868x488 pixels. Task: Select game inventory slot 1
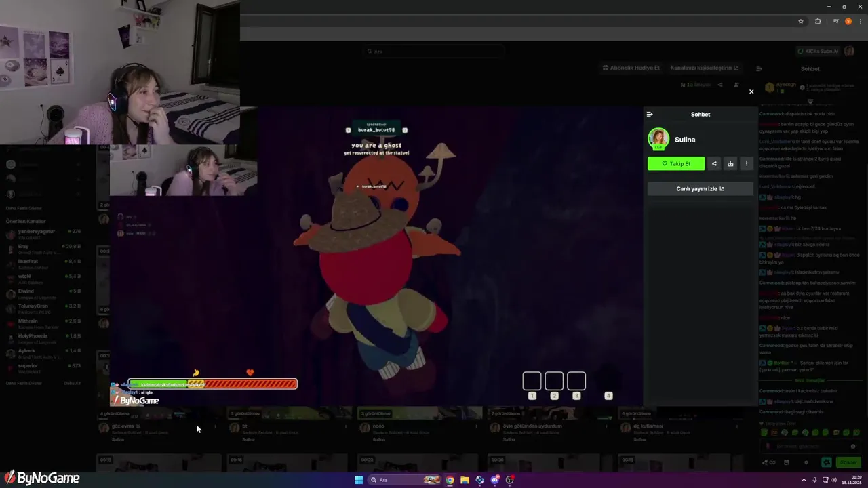tap(532, 381)
